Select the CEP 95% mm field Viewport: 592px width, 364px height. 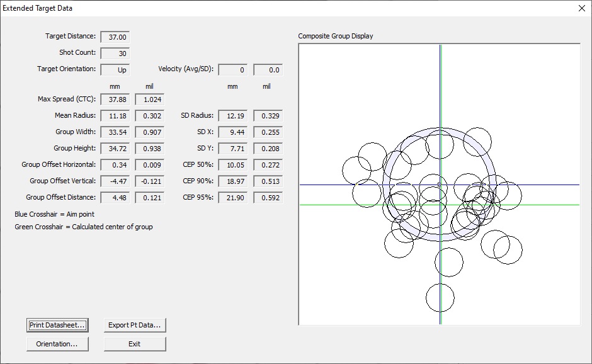click(233, 198)
